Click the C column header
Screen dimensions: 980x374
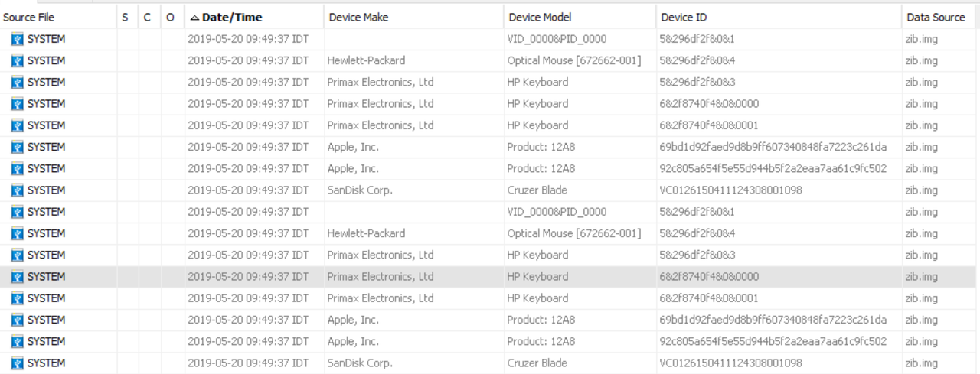click(147, 17)
